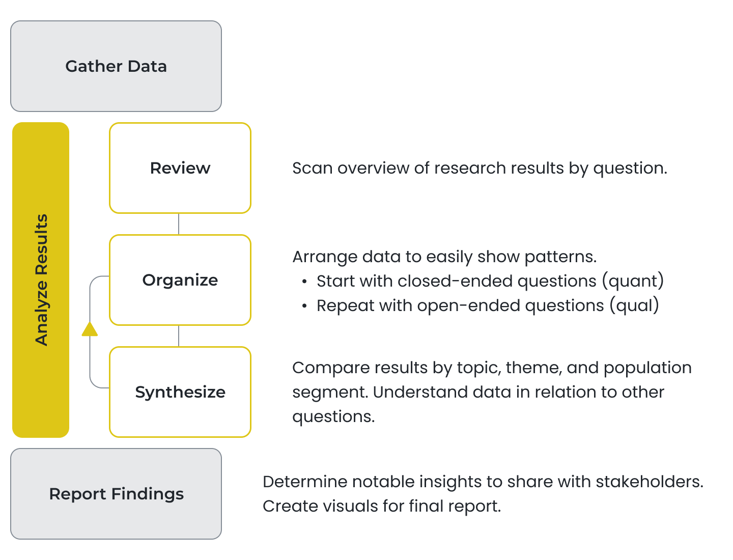Viewport: 733px width, 560px height.
Task: Click the bullet dot before 'Repeat with'
Action: pyautogui.click(x=304, y=306)
